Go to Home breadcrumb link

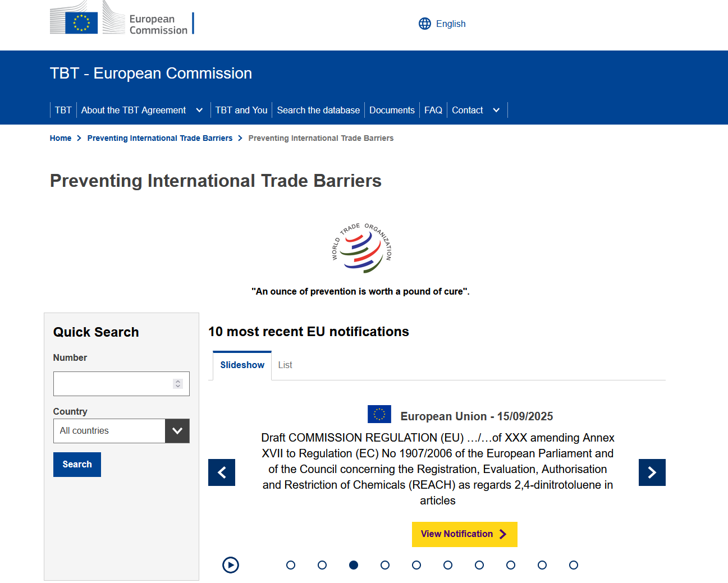(61, 138)
